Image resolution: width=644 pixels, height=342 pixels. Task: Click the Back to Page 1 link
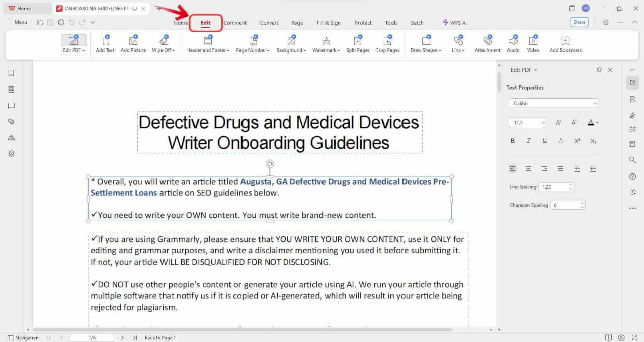pos(159,337)
